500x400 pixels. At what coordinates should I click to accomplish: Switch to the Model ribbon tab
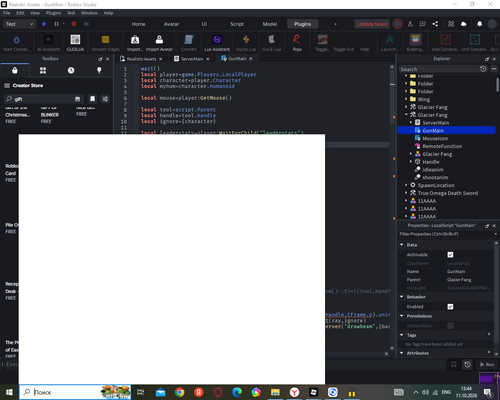270,24
